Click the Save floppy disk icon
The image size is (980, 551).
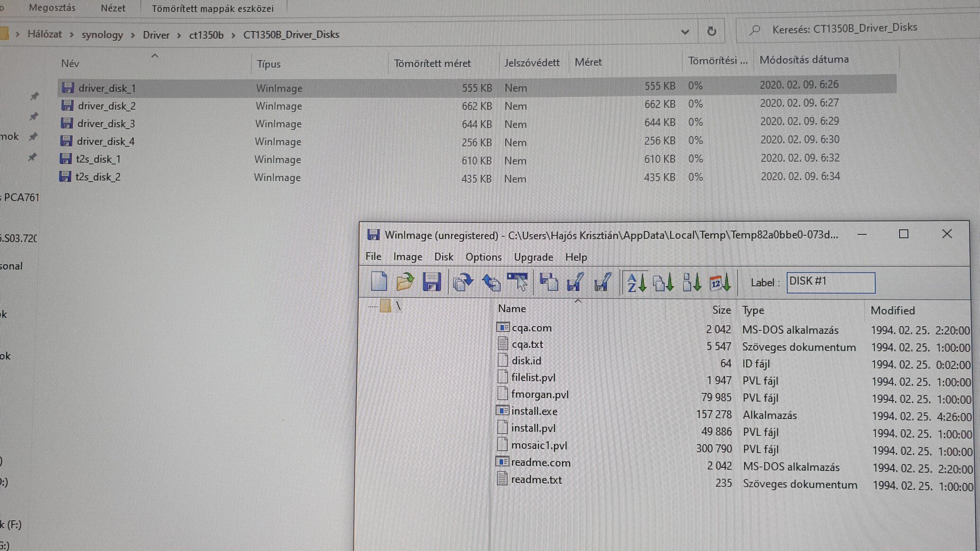tap(431, 282)
